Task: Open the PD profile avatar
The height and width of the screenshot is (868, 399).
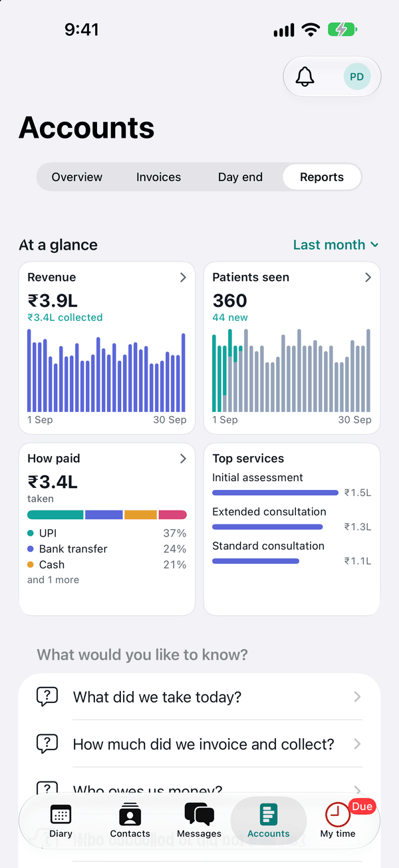Action: coord(357,77)
